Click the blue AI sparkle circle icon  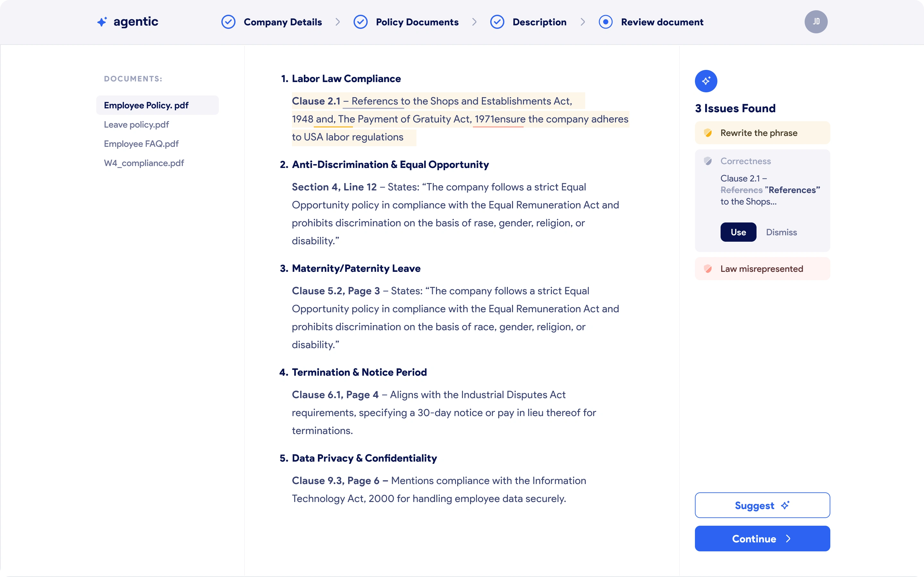(706, 81)
